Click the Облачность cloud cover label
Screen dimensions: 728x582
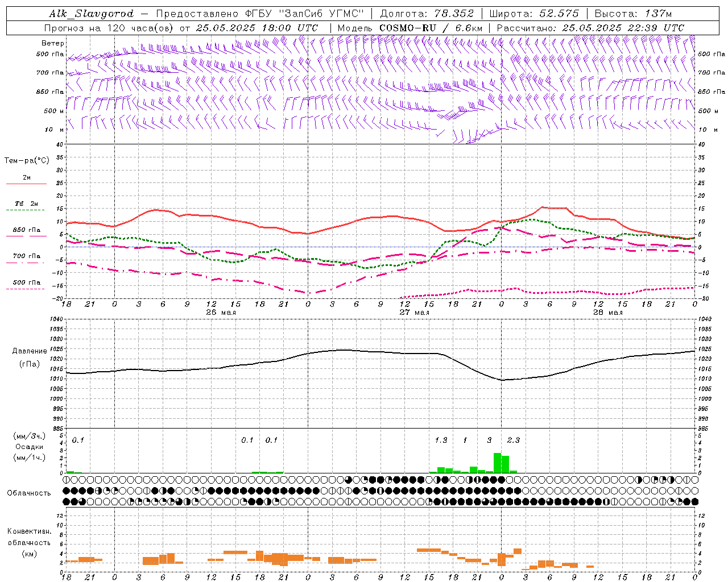pyautogui.click(x=29, y=493)
